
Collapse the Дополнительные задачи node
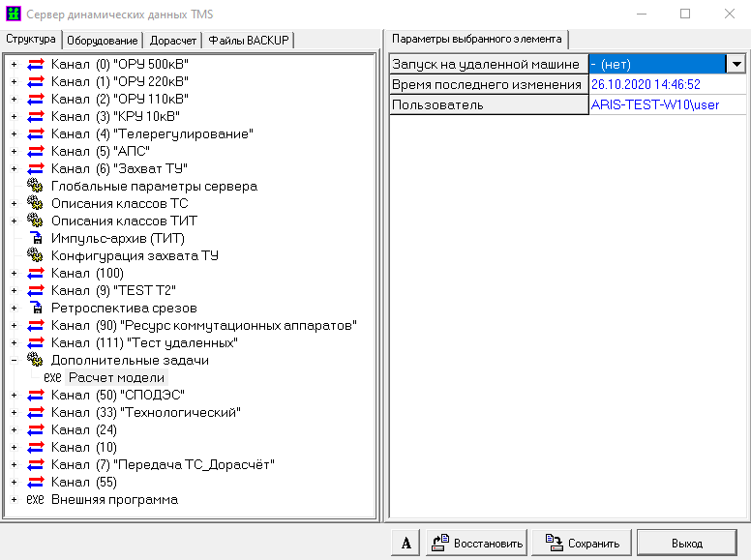click(x=14, y=360)
